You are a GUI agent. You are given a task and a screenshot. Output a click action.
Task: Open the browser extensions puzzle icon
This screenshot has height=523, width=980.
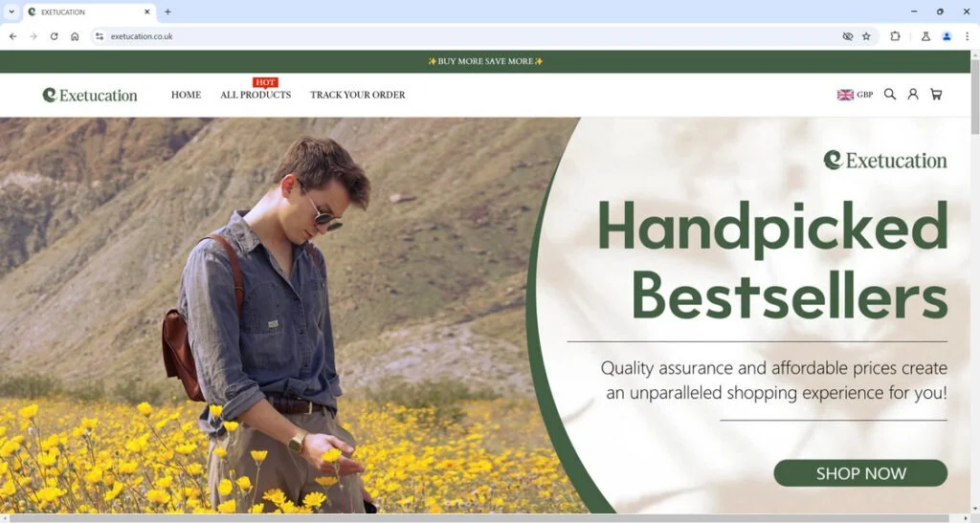895,36
